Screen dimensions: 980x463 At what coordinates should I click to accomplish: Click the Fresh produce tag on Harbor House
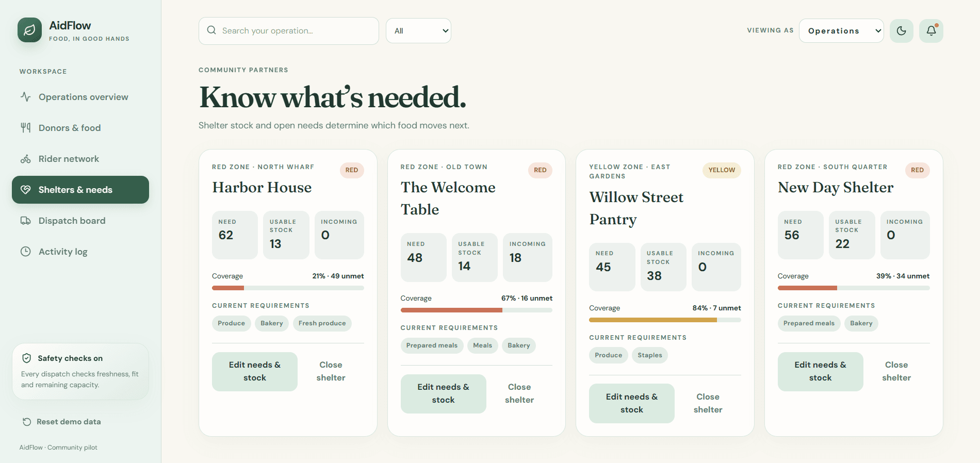tap(322, 323)
